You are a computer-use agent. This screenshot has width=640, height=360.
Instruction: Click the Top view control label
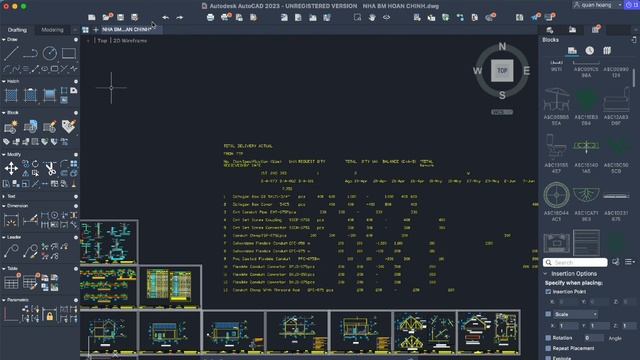tap(102, 41)
